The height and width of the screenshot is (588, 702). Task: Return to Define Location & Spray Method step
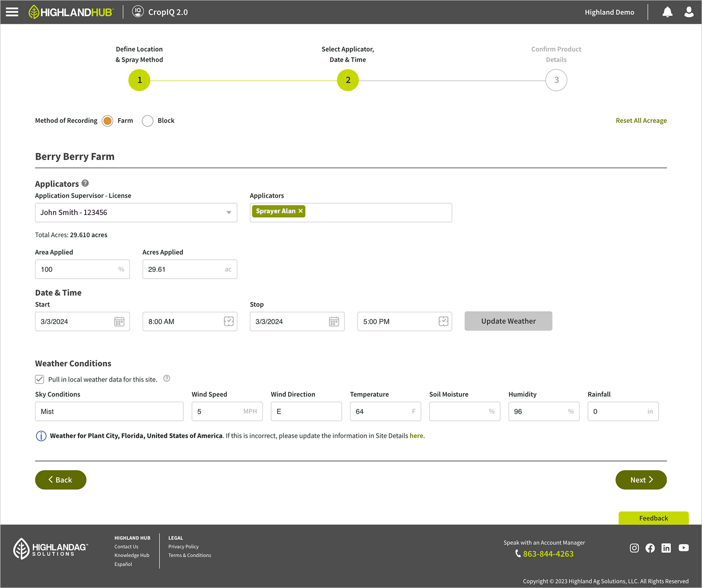(139, 80)
